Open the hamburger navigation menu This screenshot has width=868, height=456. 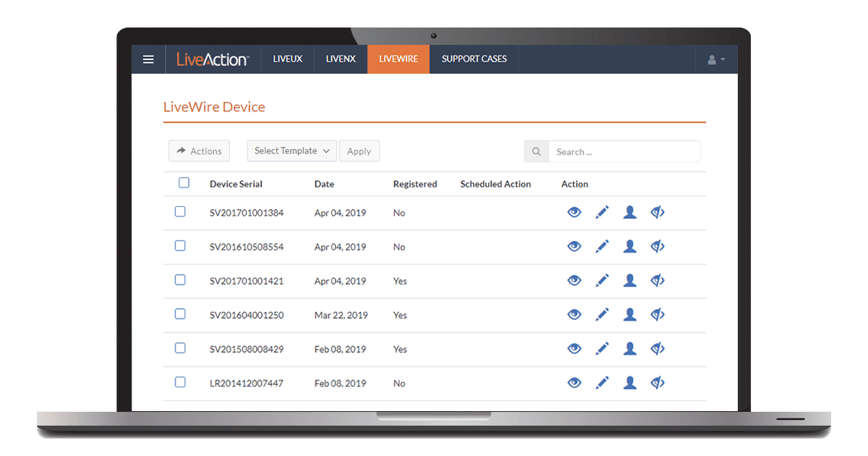[148, 59]
